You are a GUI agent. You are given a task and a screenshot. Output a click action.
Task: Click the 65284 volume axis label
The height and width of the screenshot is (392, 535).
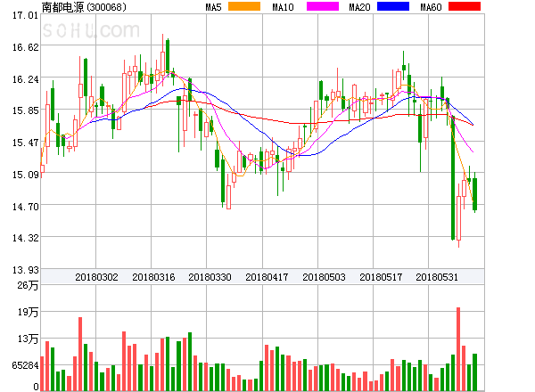coord(25,365)
